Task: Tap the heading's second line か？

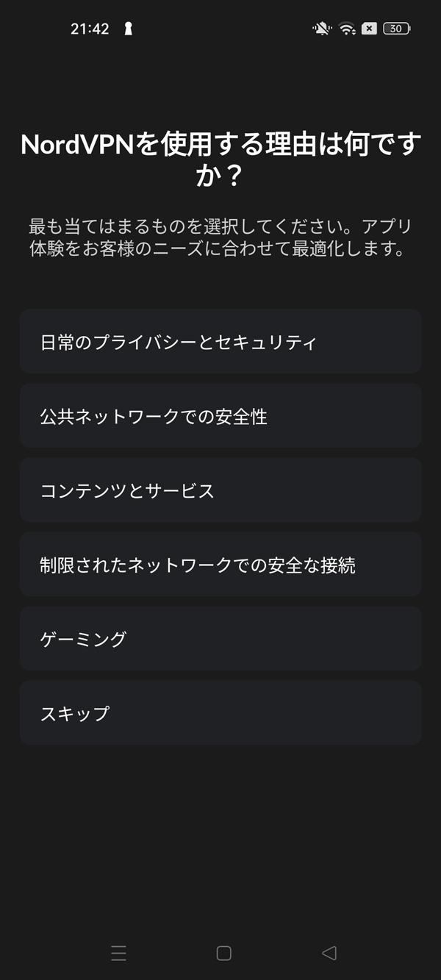Action: click(x=220, y=177)
